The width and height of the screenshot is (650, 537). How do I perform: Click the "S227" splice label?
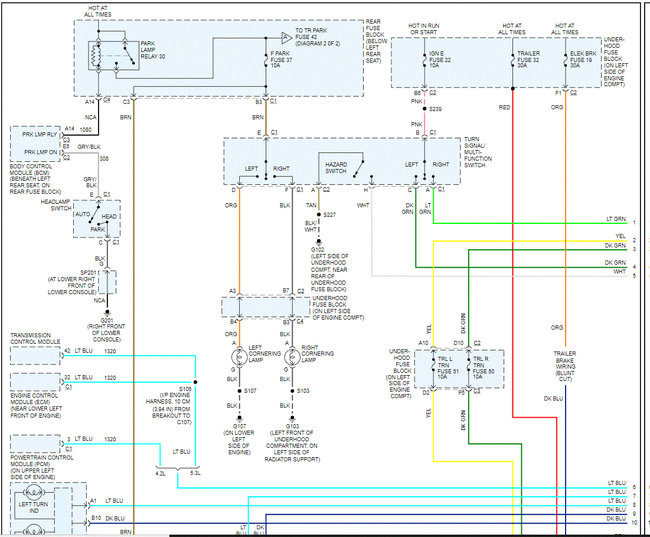pyautogui.click(x=330, y=214)
